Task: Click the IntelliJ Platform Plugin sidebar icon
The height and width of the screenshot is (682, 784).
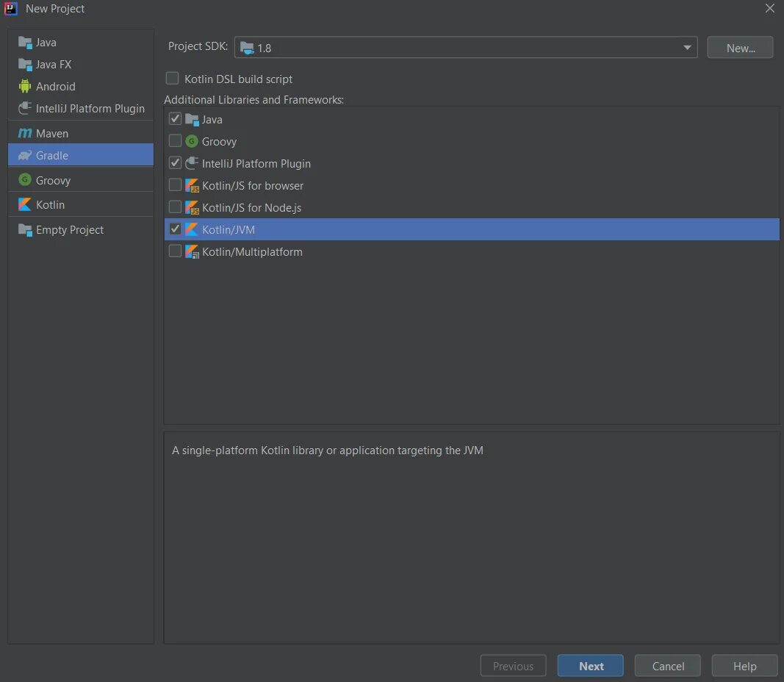Action: [x=24, y=108]
